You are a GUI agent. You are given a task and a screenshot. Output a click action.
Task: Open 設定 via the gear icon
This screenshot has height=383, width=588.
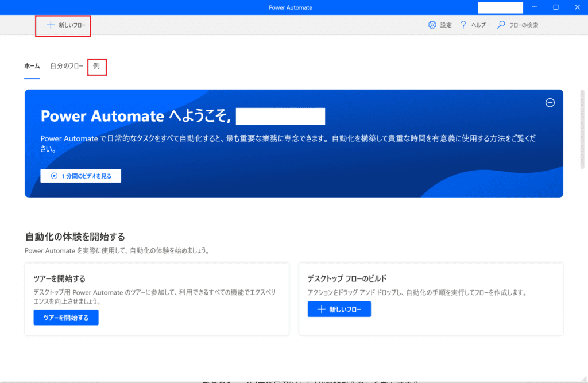click(432, 25)
